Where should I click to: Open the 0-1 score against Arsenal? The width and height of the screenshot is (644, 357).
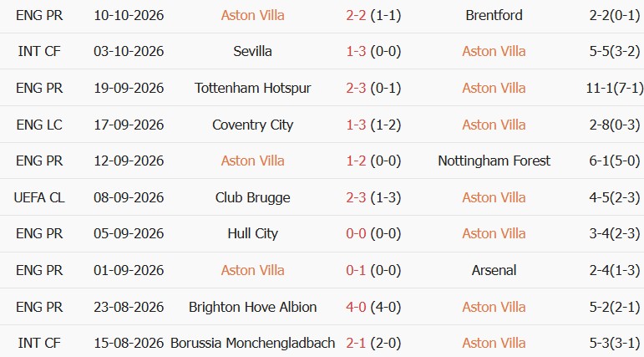[x=356, y=270]
